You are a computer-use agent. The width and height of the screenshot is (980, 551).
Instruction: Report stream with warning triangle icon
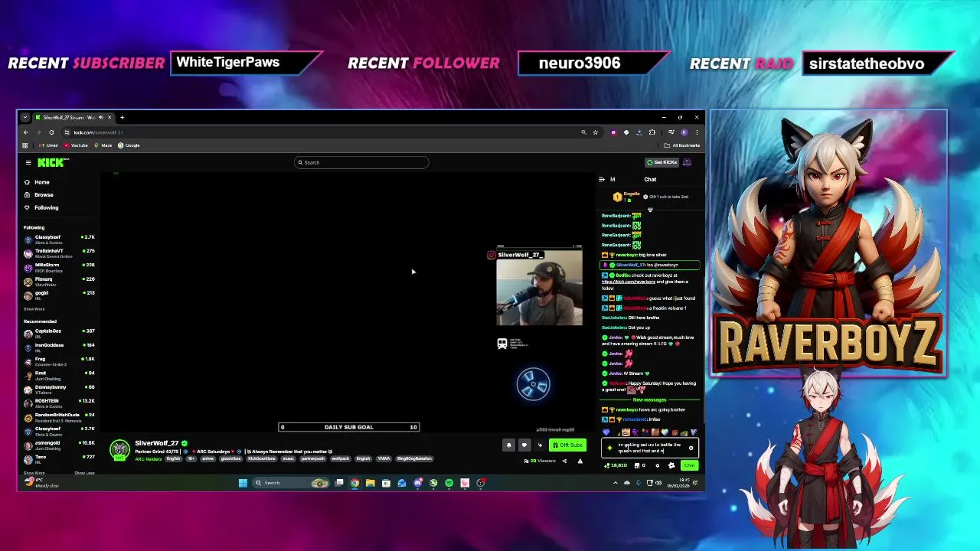coord(580,461)
